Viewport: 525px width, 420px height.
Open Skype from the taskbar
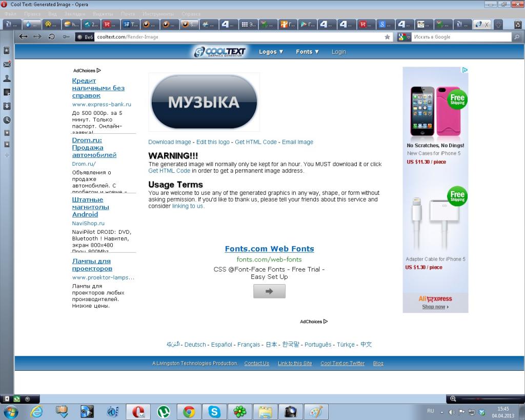214,411
